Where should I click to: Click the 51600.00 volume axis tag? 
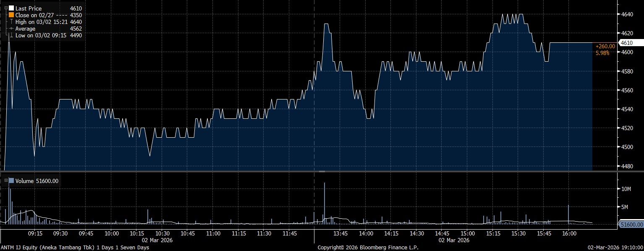631,225
